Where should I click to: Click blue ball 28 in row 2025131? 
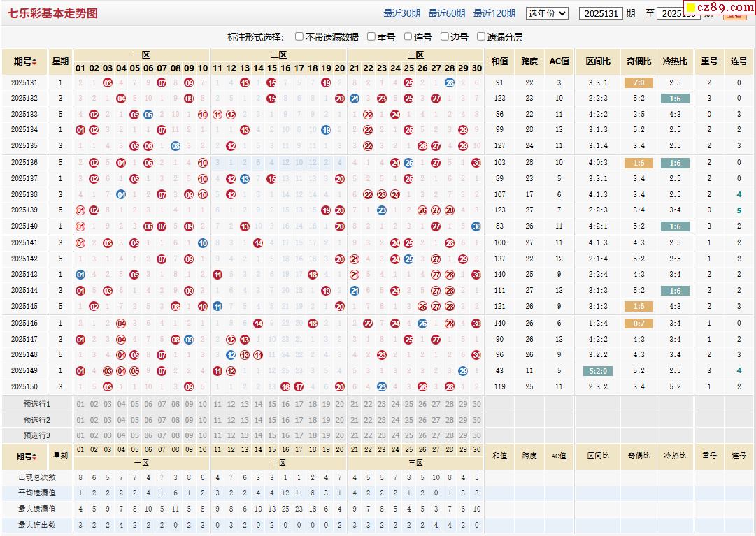(x=450, y=83)
